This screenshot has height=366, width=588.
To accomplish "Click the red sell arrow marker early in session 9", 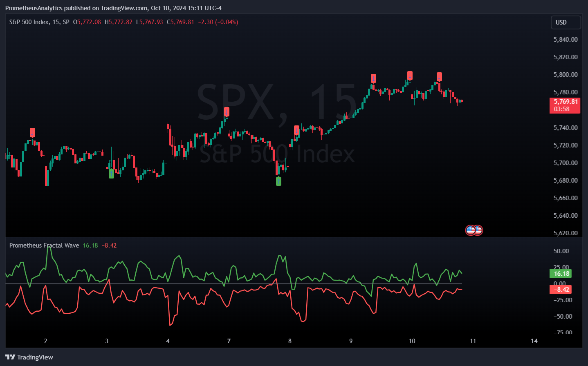I will click(x=373, y=78).
